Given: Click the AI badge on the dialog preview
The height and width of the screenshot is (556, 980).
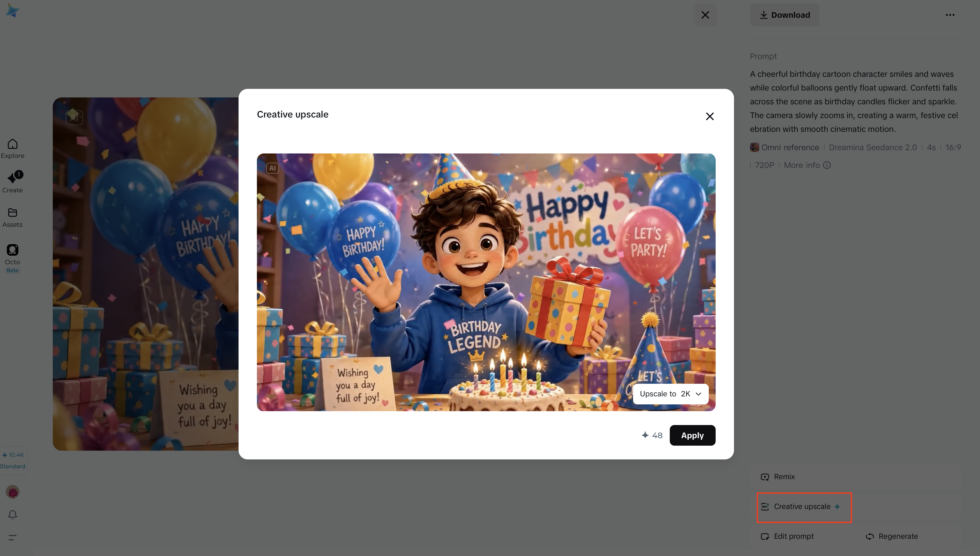Looking at the screenshot, I should [272, 168].
